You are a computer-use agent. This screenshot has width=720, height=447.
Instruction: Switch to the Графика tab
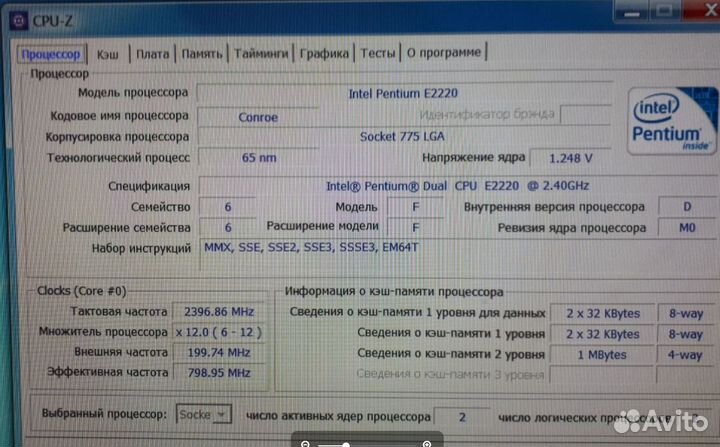[324, 53]
